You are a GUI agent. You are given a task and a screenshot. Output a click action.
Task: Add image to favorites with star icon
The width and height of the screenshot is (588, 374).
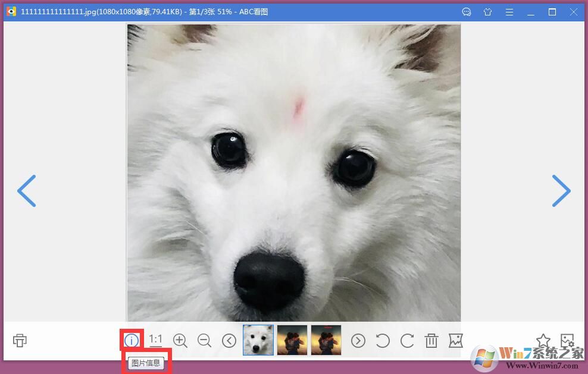543,340
